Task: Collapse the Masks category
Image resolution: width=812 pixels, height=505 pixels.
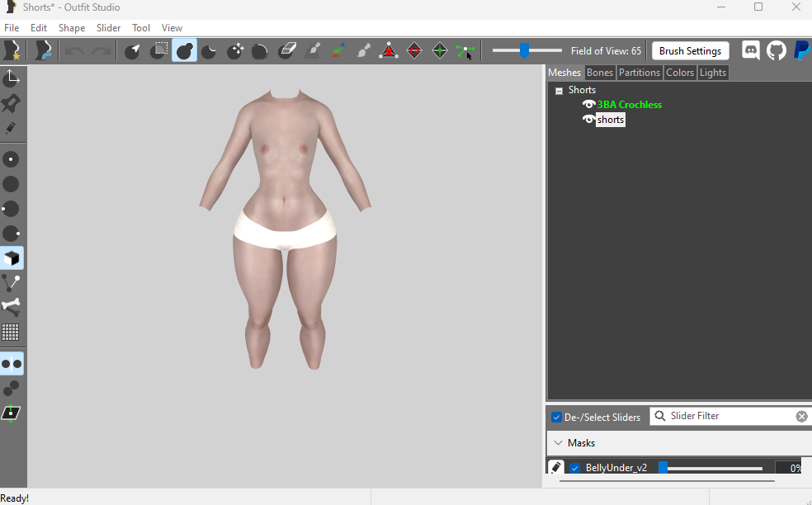Action: click(558, 443)
